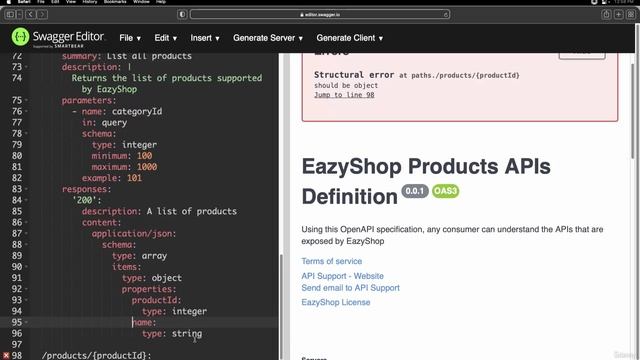The height and width of the screenshot is (360, 640).
Task: Collapse the responses block at line 83
Action: coord(26,189)
